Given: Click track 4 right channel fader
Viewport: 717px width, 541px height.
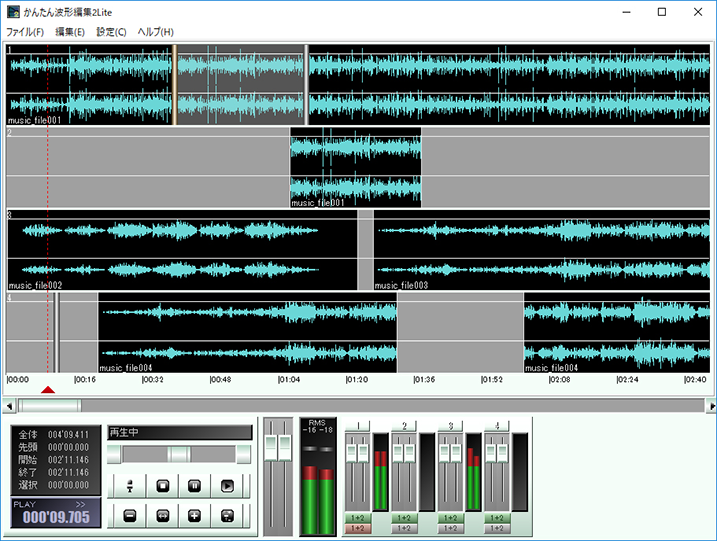Looking at the screenshot, I should (x=503, y=453).
